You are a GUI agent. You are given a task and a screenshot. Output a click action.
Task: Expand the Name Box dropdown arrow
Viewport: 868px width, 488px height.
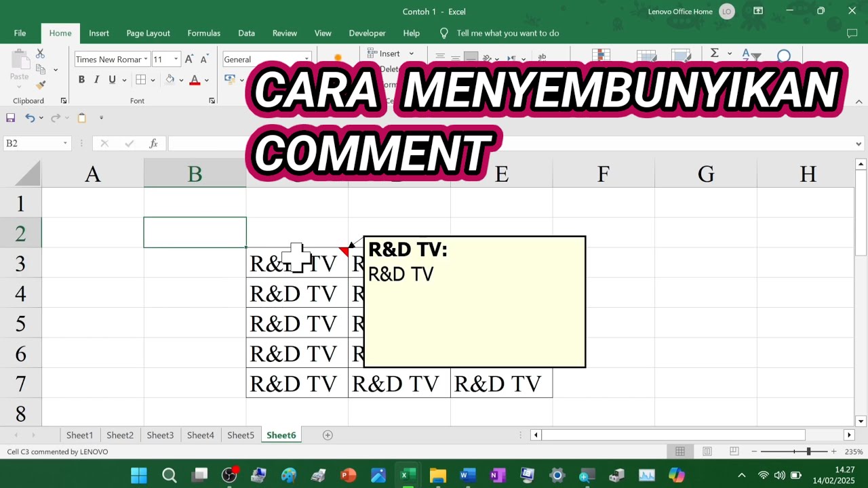pyautogui.click(x=65, y=143)
